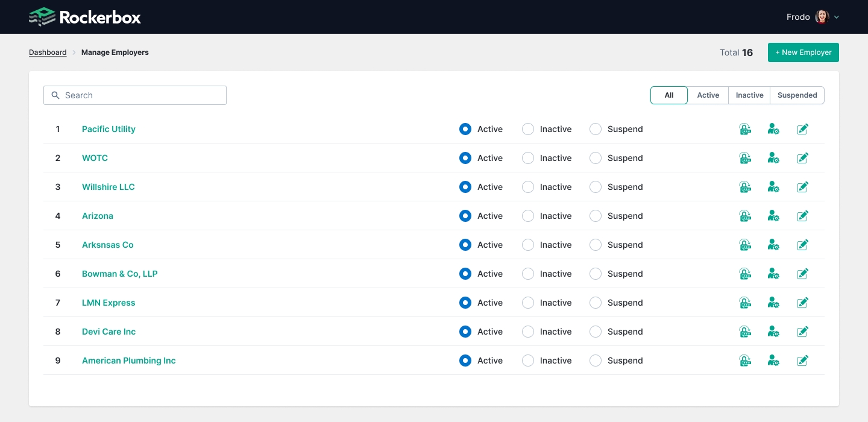Edit American Plumbing Inc using pencil icon
The width and height of the screenshot is (868, 422).
[802, 361]
